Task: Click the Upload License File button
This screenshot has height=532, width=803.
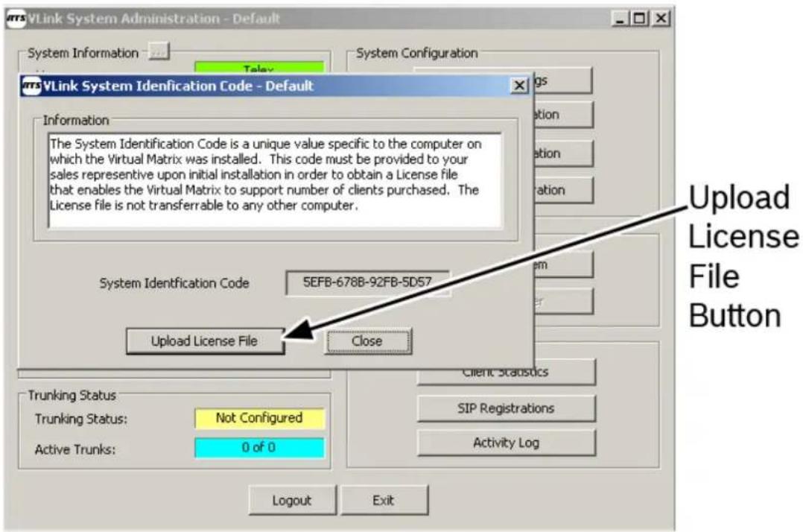Action: 206,341
